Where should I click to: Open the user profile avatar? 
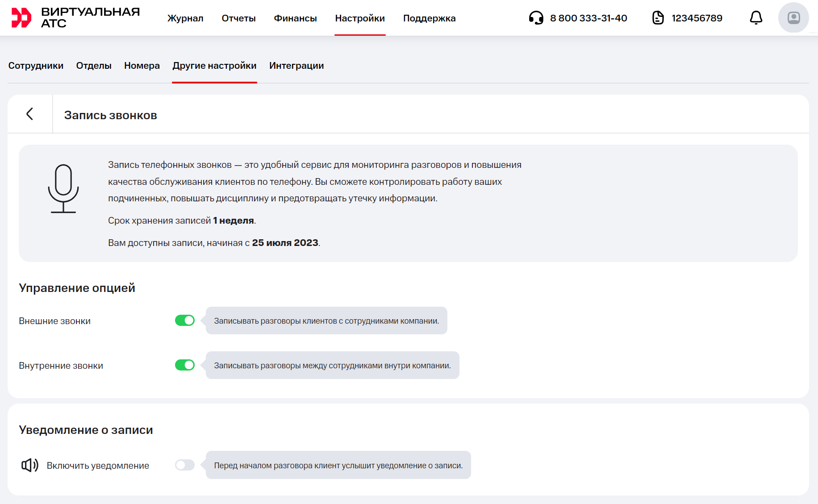coord(793,18)
